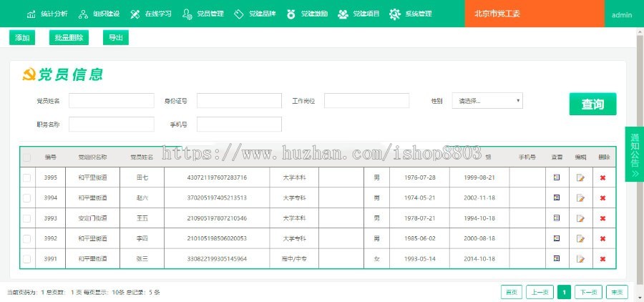View details icon for member 3995
This screenshot has height=302, width=644.
click(x=557, y=177)
